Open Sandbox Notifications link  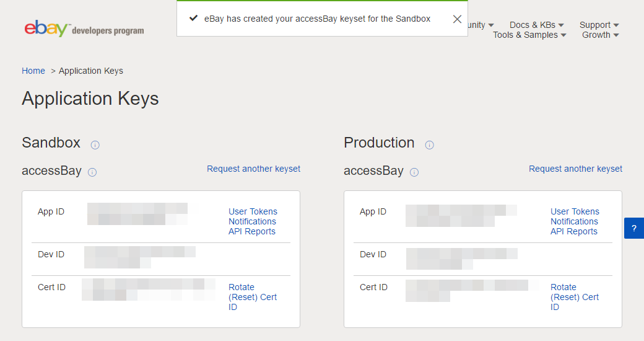(252, 221)
